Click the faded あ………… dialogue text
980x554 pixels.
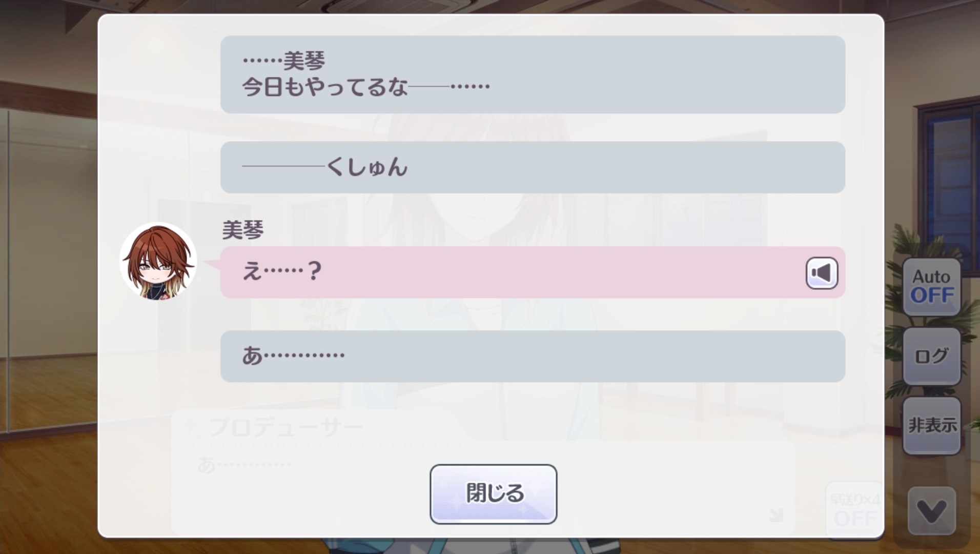click(x=244, y=465)
